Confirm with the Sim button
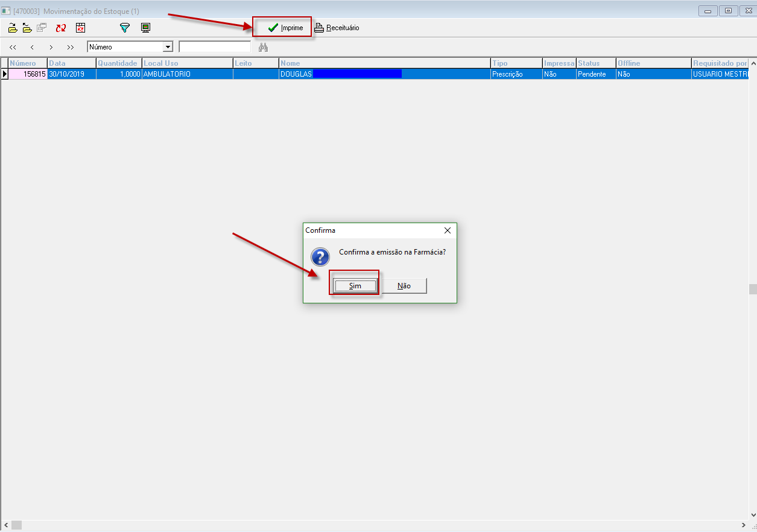The width and height of the screenshot is (757, 532). (355, 286)
